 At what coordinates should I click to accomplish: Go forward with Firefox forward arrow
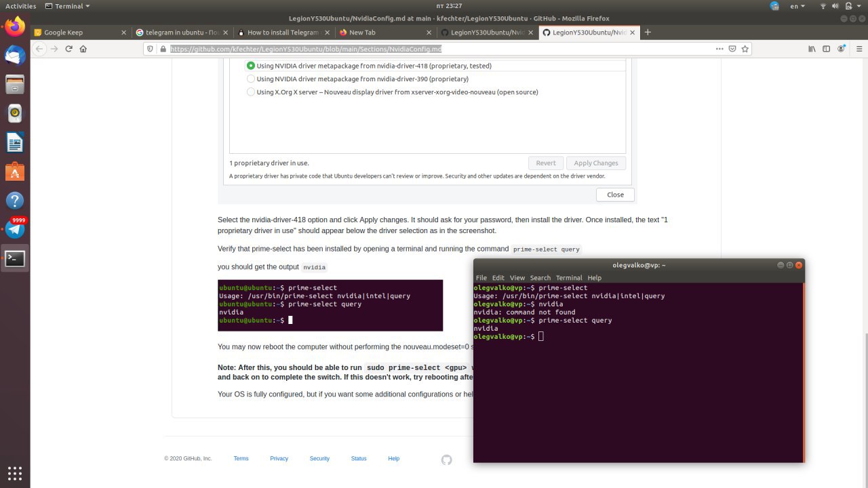pyautogui.click(x=54, y=49)
